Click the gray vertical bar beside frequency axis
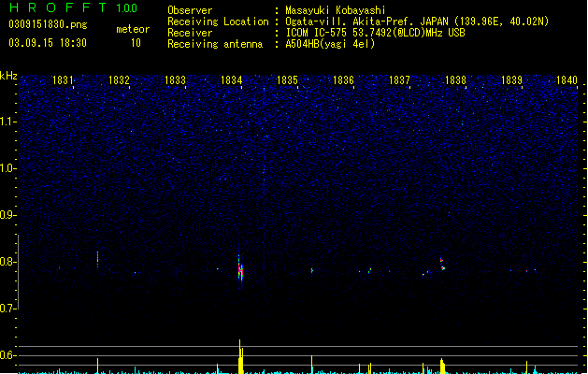The image size is (588, 374). tap(18, 271)
